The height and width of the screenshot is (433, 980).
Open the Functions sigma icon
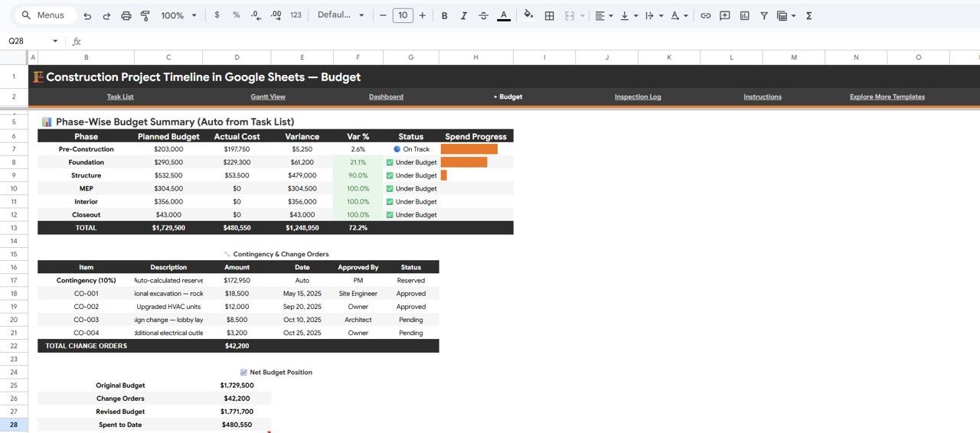click(809, 15)
